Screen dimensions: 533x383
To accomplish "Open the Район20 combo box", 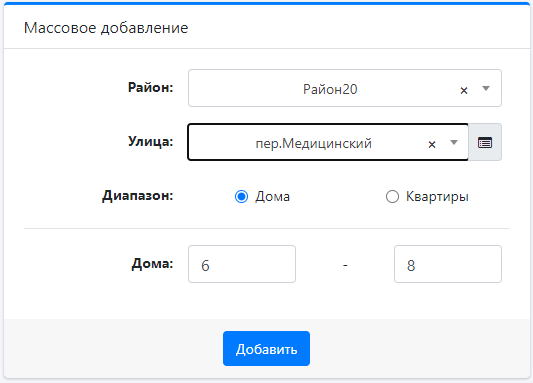I will 345,88.
